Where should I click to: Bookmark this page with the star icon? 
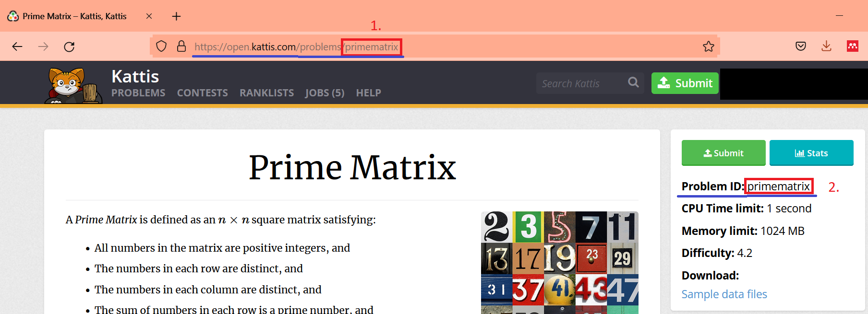click(709, 47)
